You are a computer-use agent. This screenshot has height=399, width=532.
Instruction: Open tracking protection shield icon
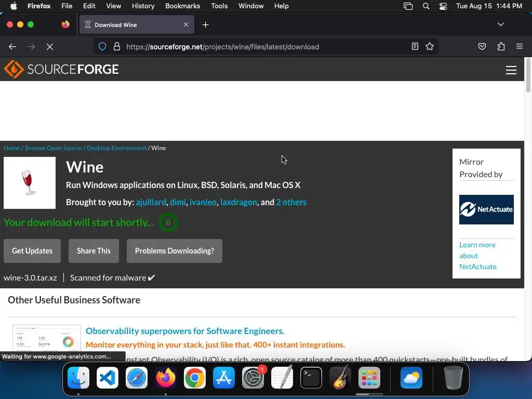click(x=102, y=46)
